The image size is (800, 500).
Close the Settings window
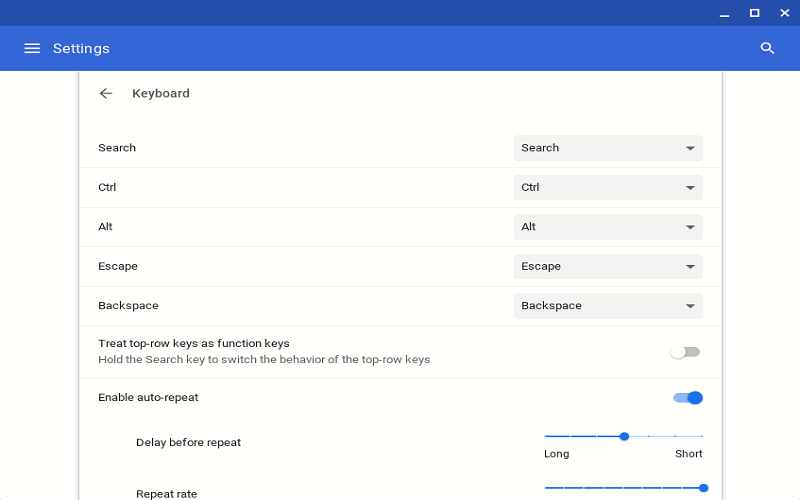tap(785, 13)
